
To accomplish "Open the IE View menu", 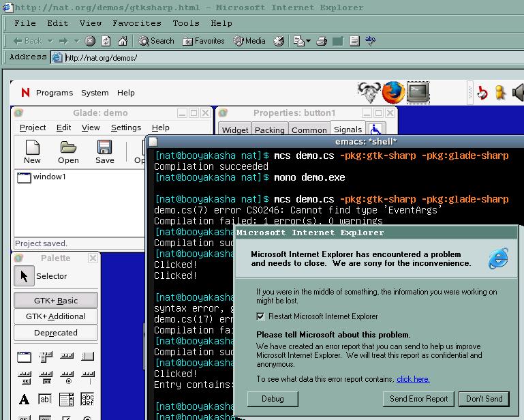I will pyautogui.click(x=90, y=23).
